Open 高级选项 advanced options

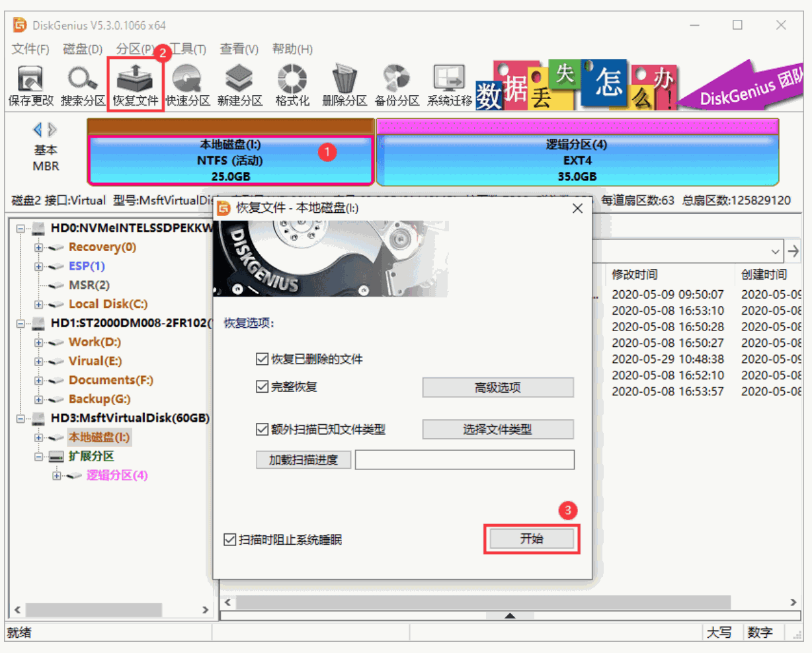pyautogui.click(x=498, y=387)
